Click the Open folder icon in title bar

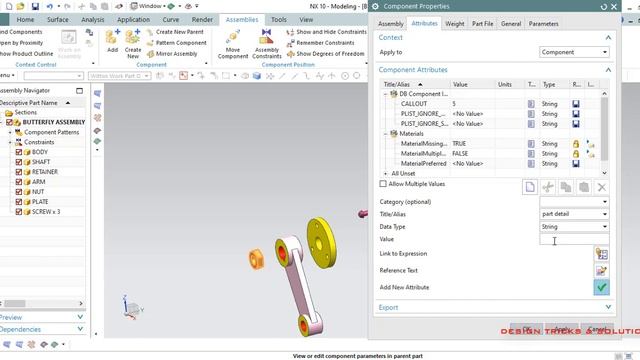tap(20, 6)
